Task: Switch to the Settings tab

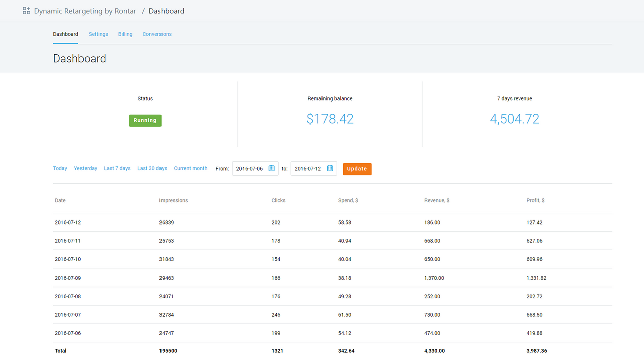Action: 98,34
